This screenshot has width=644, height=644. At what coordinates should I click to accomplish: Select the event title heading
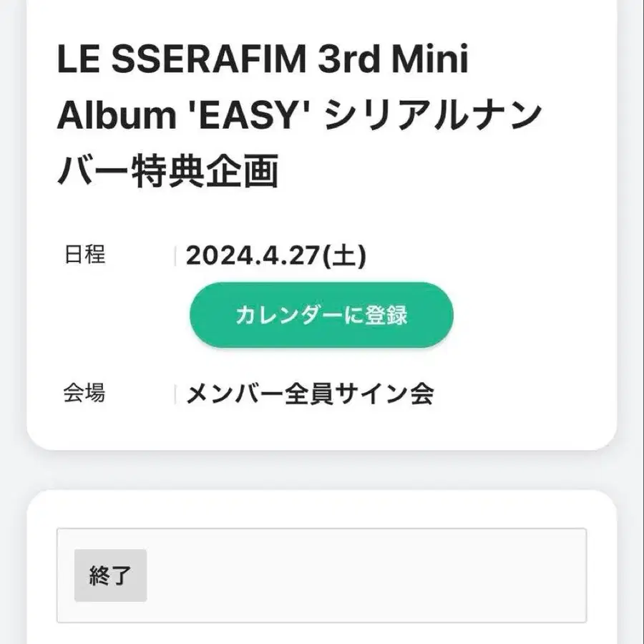[x=297, y=116]
